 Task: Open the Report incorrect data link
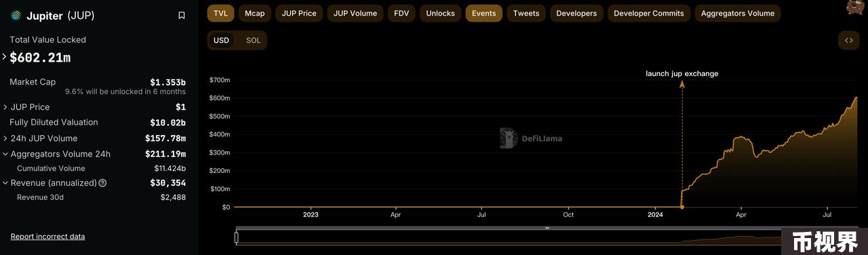tap(47, 237)
